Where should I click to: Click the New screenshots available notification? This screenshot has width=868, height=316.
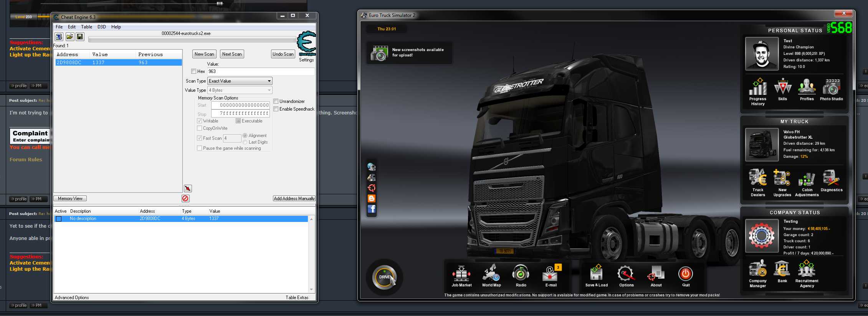tap(409, 53)
